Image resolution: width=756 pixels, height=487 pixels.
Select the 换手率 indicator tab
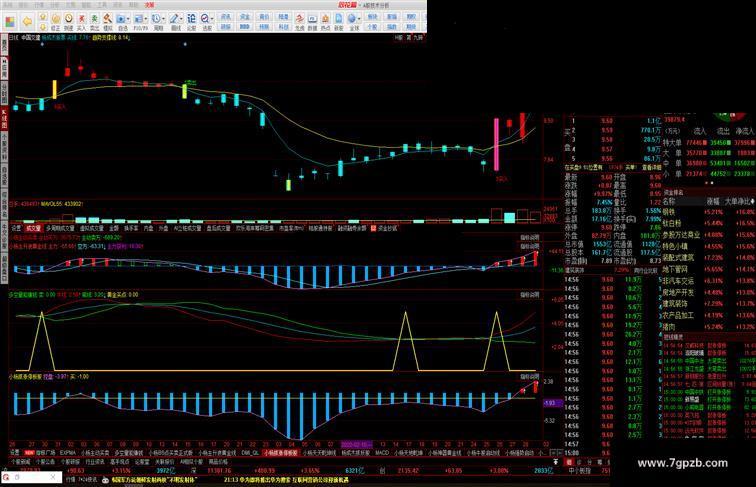click(x=131, y=228)
